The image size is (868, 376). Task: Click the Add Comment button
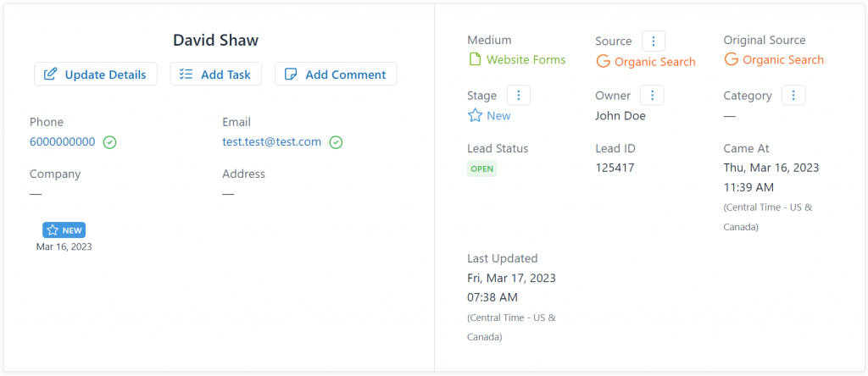pyautogui.click(x=336, y=74)
